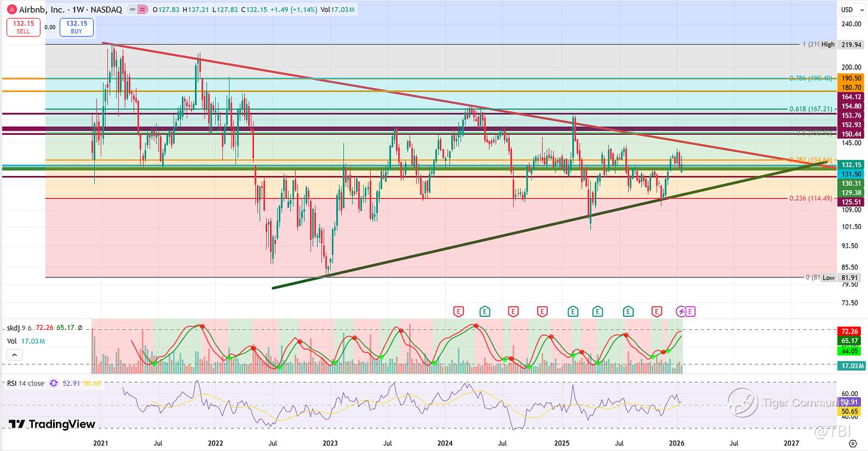Click the 2021 label on the time axis
The height and width of the screenshot is (451, 868).
(x=101, y=443)
